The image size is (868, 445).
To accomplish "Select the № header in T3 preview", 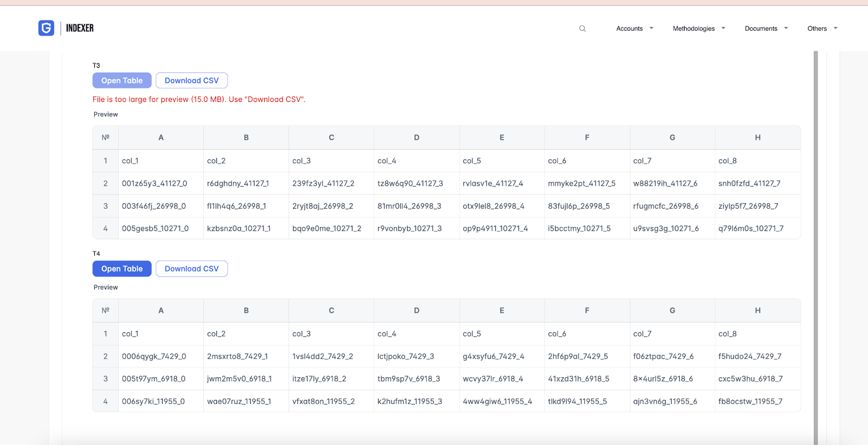I will point(106,138).
